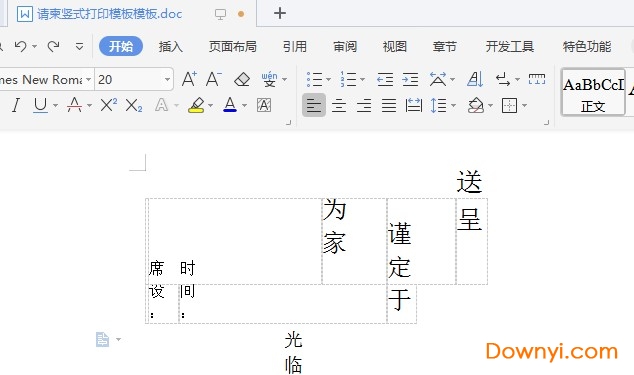
Task: Click the font size field showing 20
Action: click(x=129, y=79)
